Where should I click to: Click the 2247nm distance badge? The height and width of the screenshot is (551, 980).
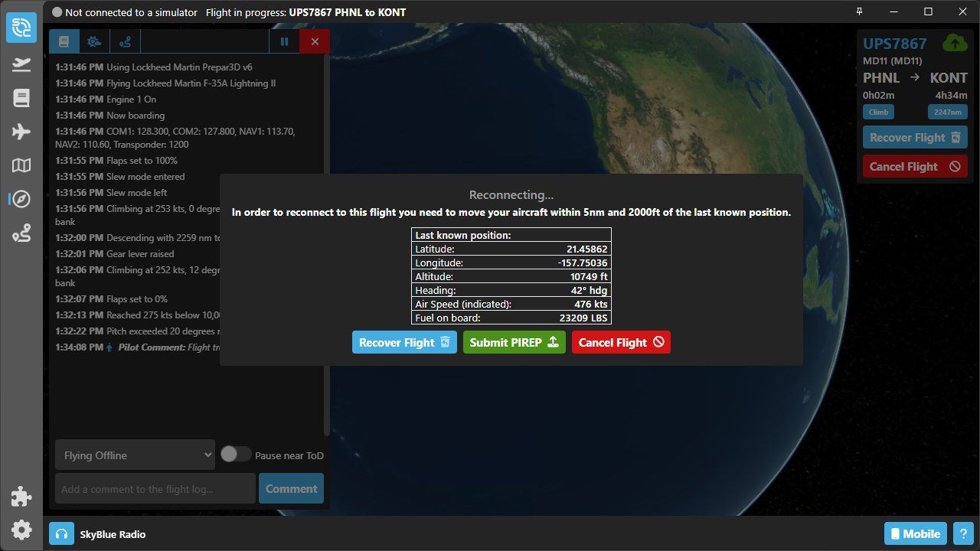[x=948, y=112]
